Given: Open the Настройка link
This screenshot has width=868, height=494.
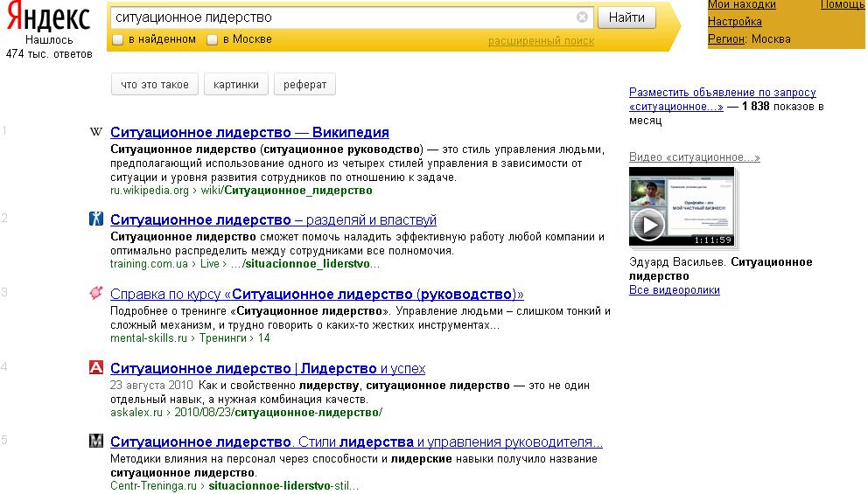Looking at the screenshot, I should [735, 22].
